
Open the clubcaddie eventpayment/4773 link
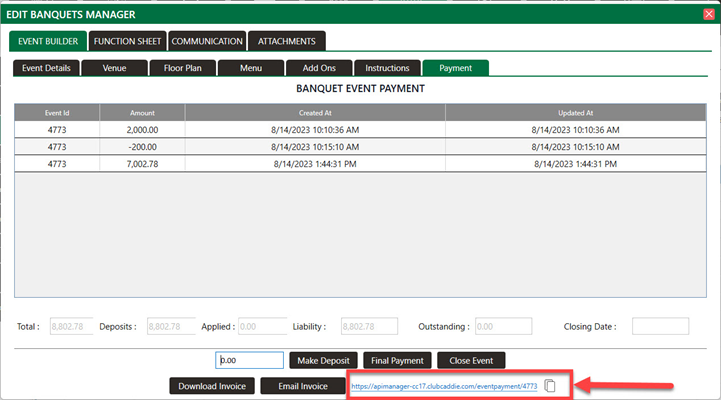point(444,386)
